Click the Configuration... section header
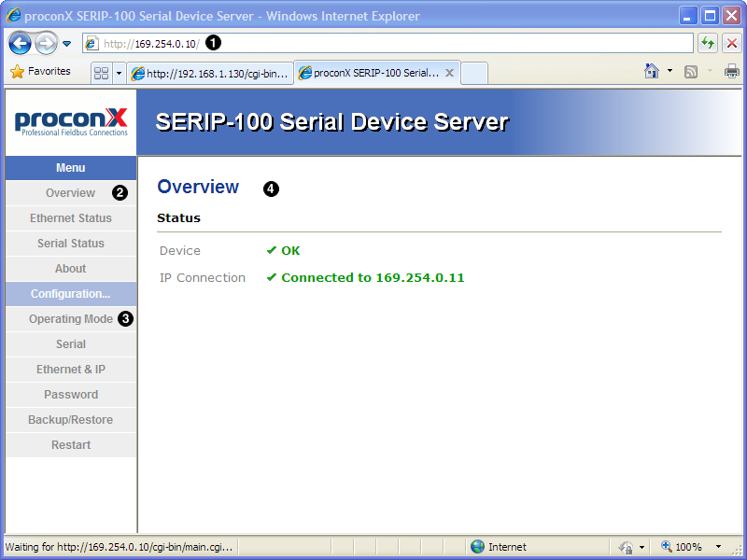Viewport: 747px width, 560px height. click(71, 294)
